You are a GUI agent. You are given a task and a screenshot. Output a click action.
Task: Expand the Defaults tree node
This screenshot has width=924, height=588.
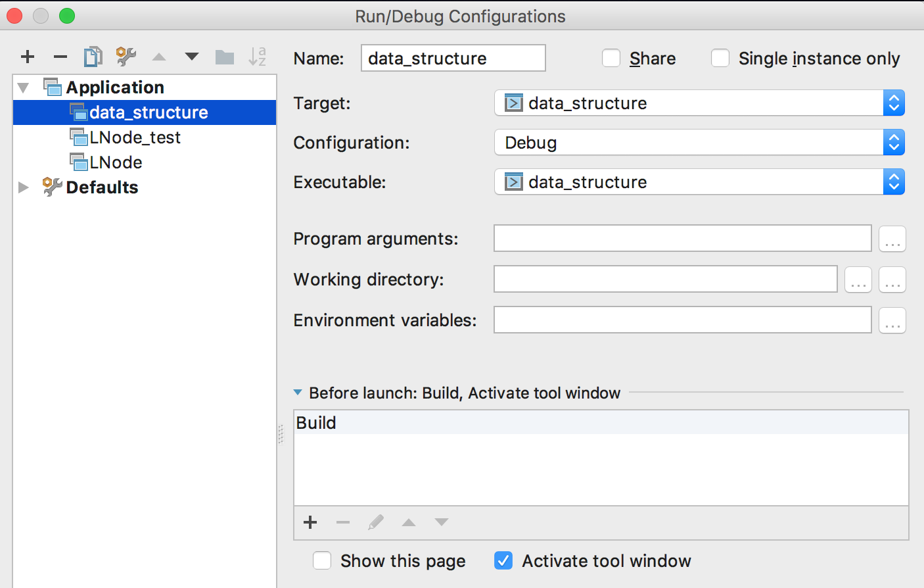(24, 187)
